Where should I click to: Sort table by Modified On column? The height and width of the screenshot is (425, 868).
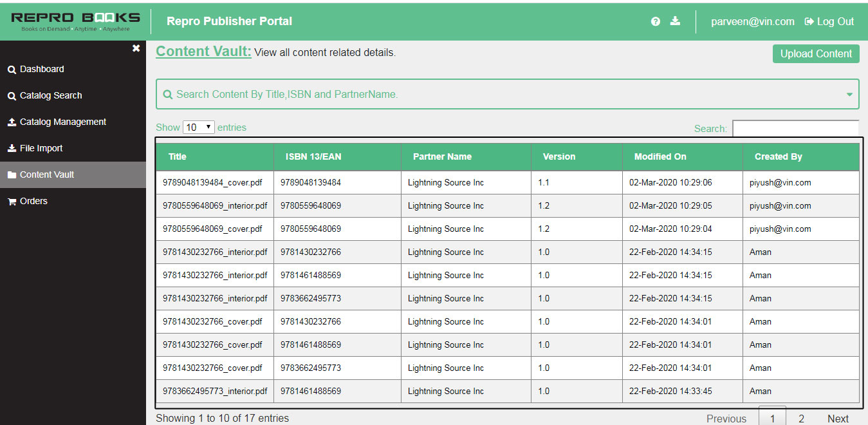pos(660,156)
